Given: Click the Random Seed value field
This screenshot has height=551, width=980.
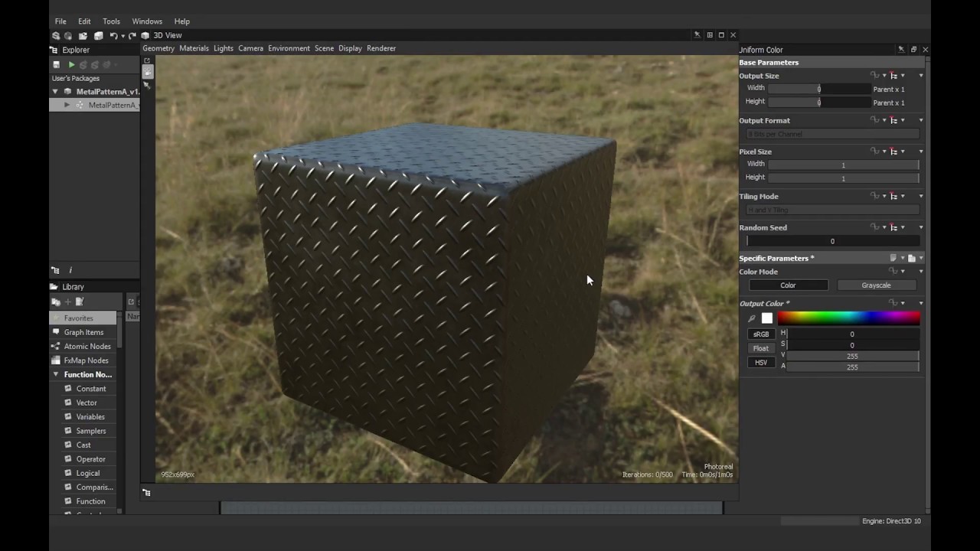Looking at the screenshot, I should point(832,241).
